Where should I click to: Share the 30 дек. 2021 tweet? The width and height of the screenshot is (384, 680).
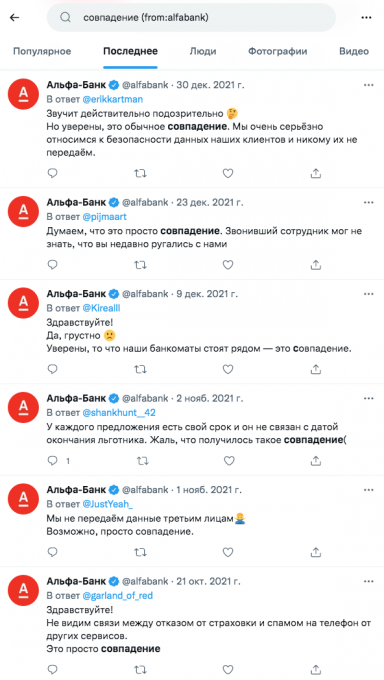316,173
